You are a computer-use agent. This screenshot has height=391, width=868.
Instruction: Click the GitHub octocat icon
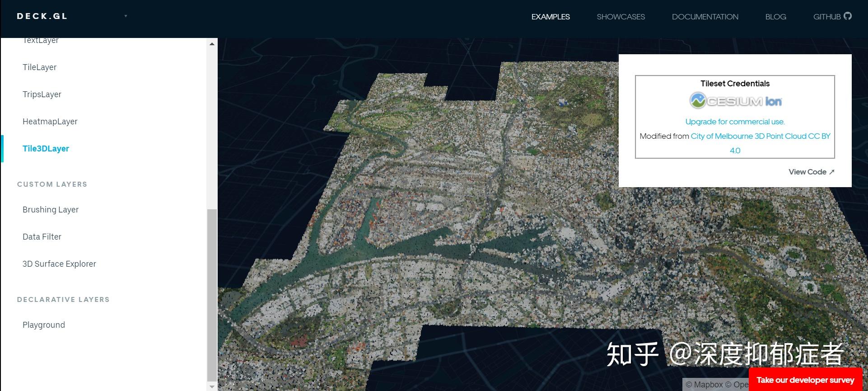[848, 16]
